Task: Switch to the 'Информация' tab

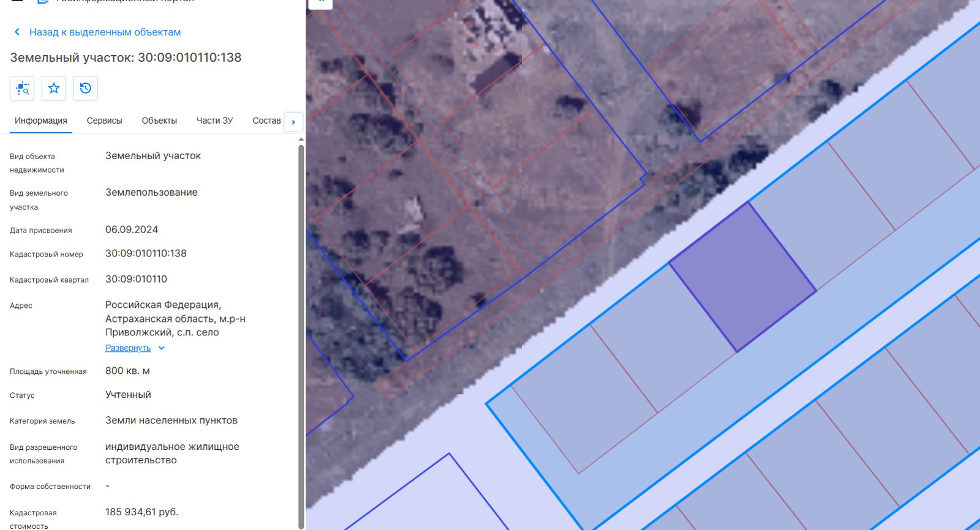Action: pos(41,121)
